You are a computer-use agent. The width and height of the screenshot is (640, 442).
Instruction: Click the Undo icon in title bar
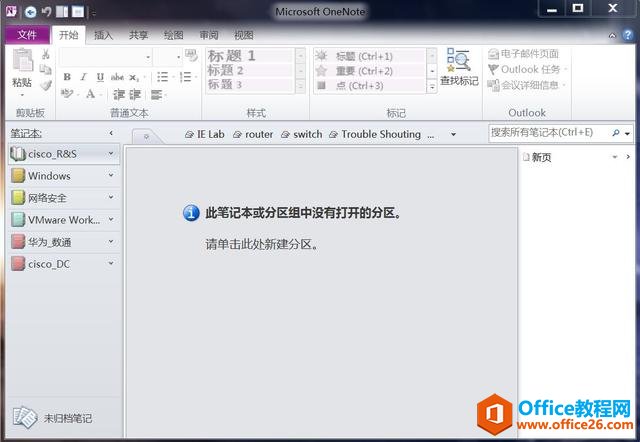coord(46,11)
